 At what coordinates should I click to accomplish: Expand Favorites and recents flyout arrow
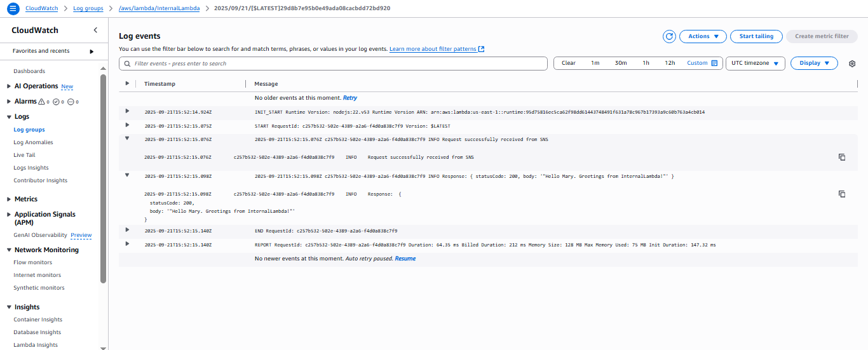(92, 51)
